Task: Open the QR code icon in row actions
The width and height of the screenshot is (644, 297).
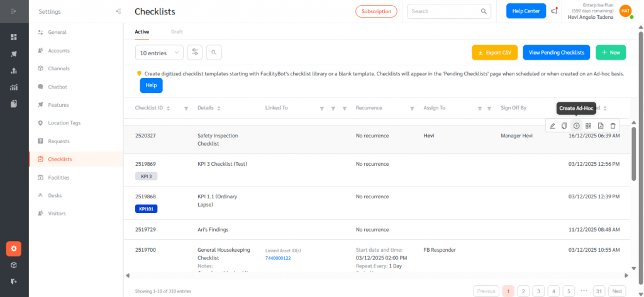Action: 589,126
